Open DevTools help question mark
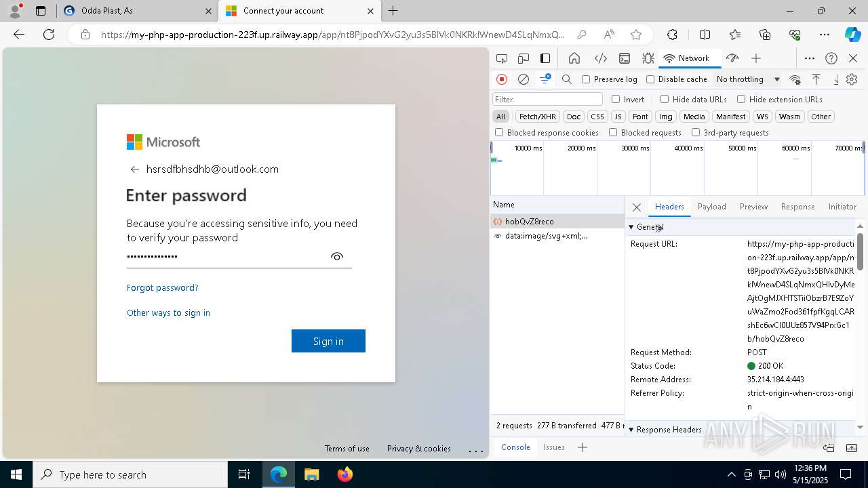The image size is (868, 488). click(x=831, y=58)
